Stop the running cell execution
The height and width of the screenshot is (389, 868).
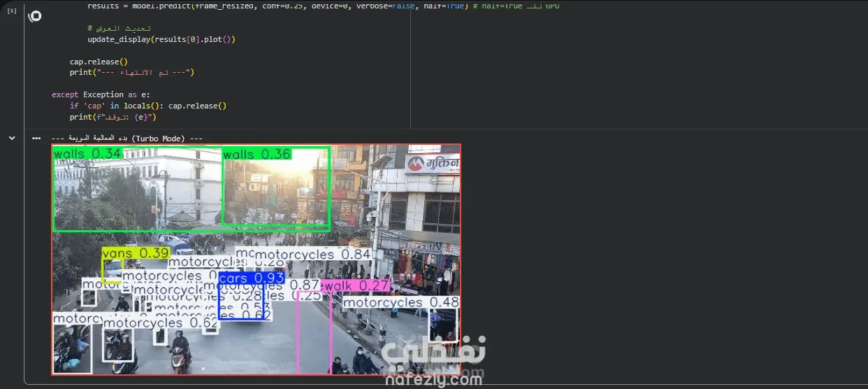(x=36, y=15)
